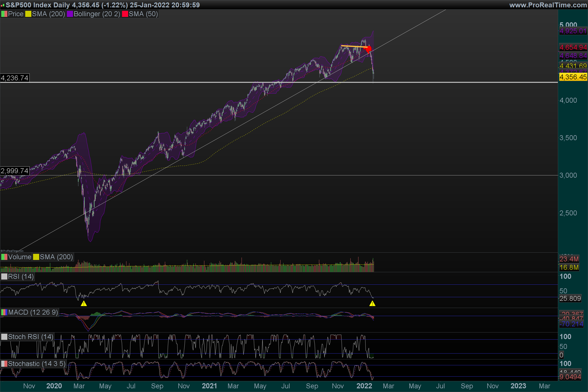The width and height of the screenshot is (588, 392).
Task: Click the current price 4,356.45 axis tag
Action: click(x=573, y=77)
